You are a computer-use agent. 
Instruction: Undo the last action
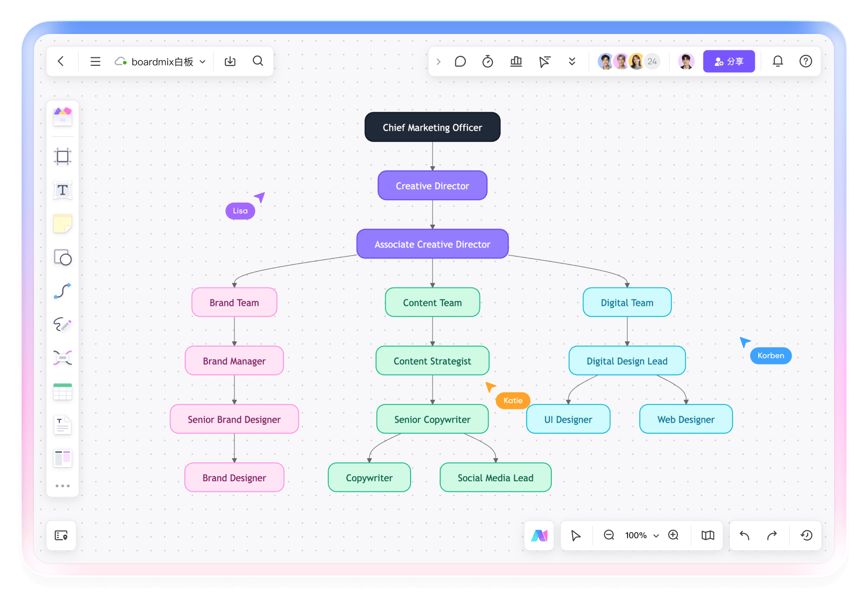coord(744,535)
